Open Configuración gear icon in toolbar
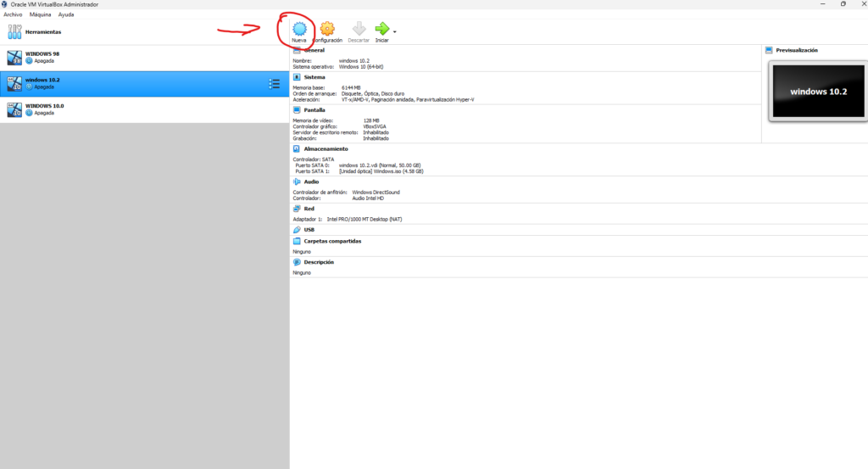 (x=327, y=28)
